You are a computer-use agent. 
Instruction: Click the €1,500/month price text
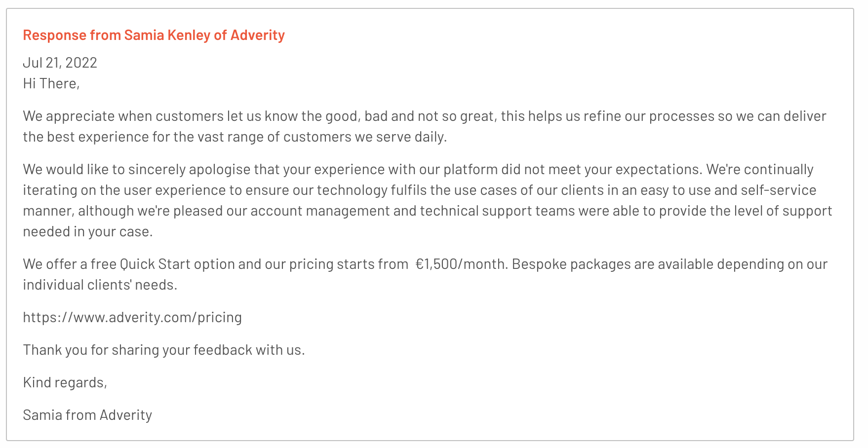pyautogui.click(x=462, y=264)
